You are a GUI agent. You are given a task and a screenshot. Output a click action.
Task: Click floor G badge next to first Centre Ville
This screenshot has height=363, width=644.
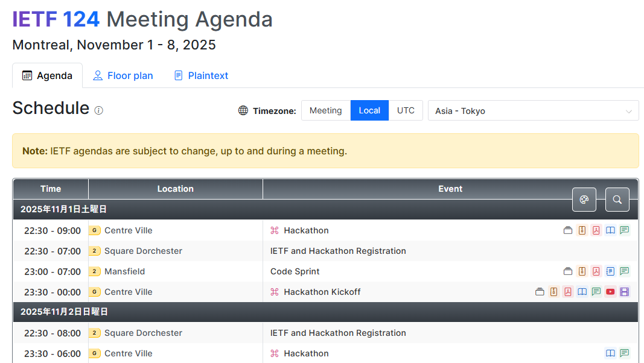tap(95, 230)
